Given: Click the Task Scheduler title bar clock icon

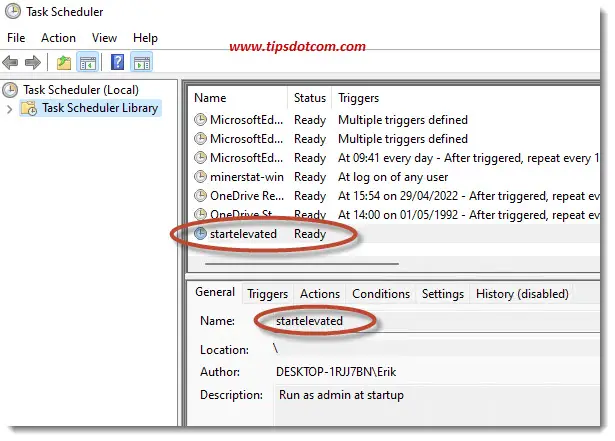Looking at the screenshot, I should 13,12.
